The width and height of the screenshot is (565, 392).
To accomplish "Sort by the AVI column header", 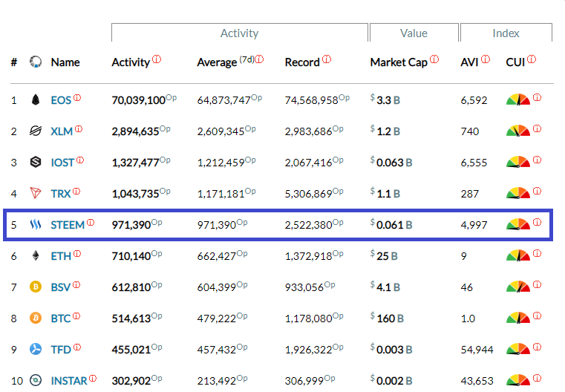I will click(469, 62).
